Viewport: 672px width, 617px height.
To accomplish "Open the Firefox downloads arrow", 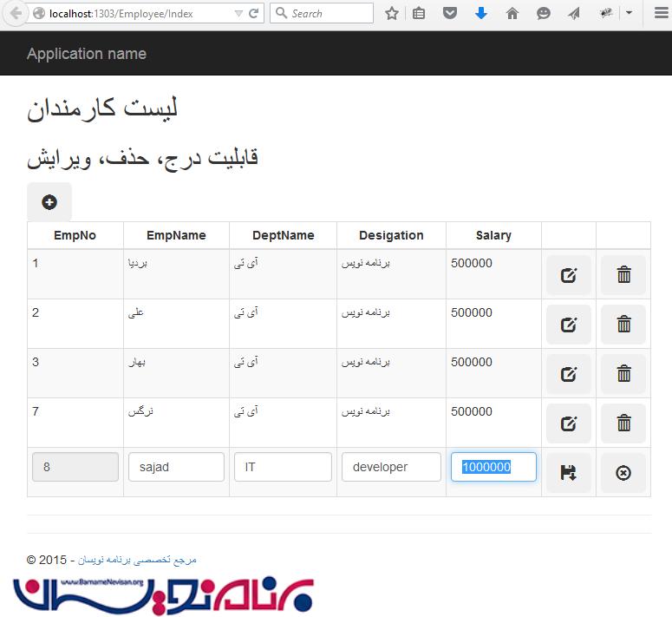I will (x=481, y=14).
